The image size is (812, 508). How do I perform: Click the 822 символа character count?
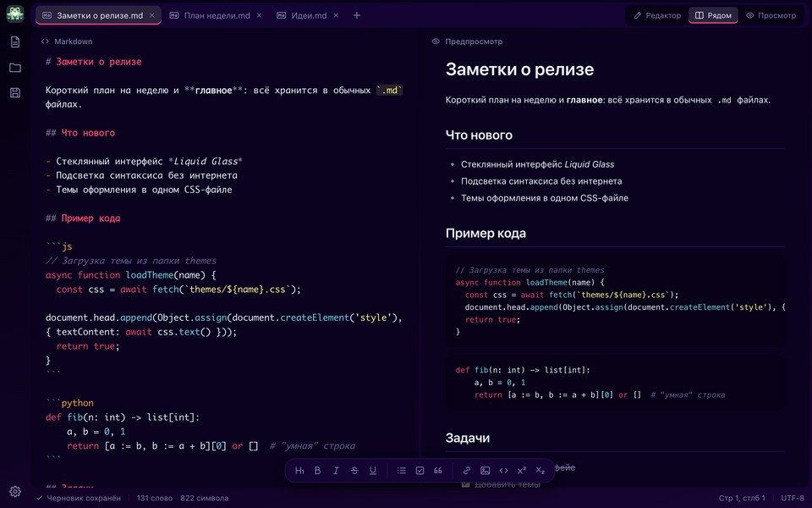tap(204, 498)
